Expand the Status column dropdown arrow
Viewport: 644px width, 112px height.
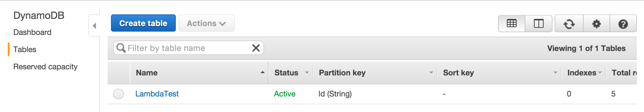(307, 73)
